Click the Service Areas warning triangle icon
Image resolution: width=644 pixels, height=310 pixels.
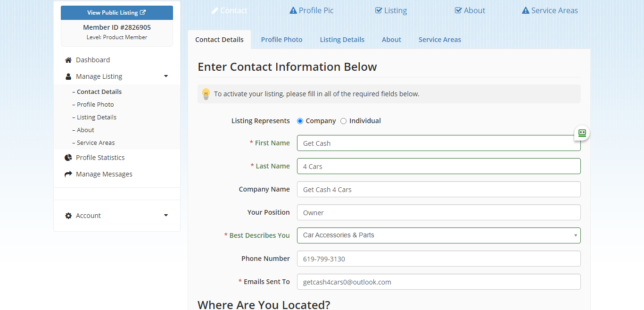coord(526,10)
